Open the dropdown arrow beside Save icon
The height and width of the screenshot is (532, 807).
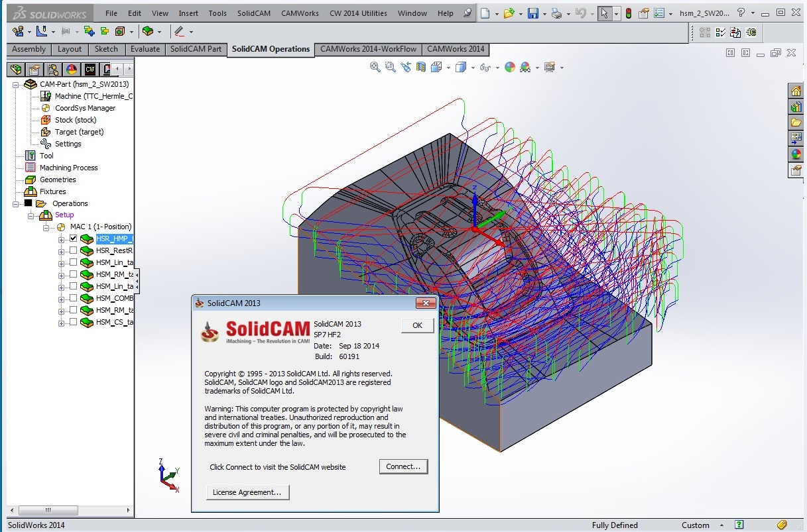click(x=544, y=13)
